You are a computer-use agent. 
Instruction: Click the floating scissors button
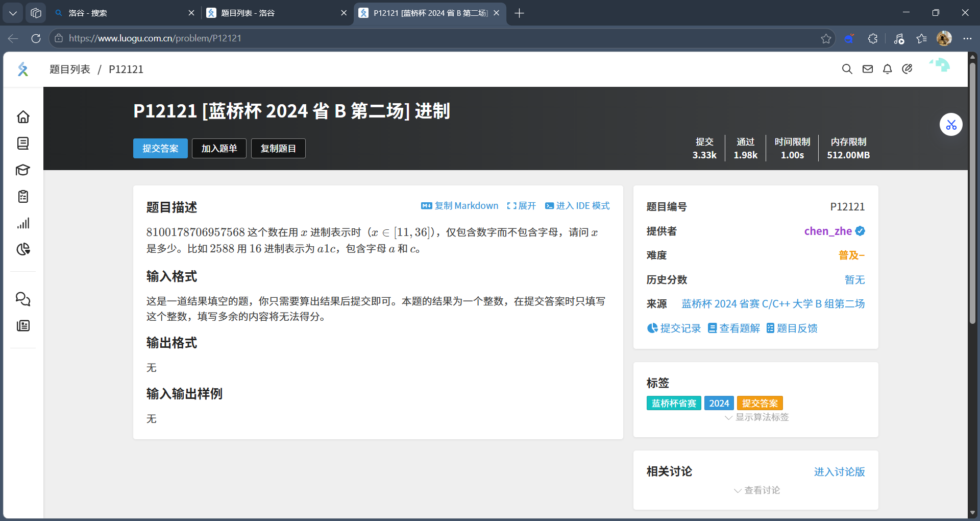tap(951, 125)
